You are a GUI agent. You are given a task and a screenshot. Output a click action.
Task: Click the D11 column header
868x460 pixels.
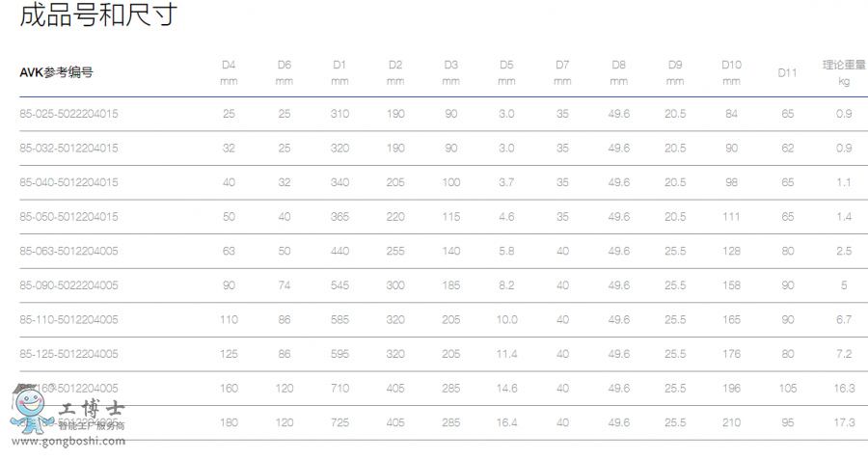pyautogui.click(x=788, y=72)
